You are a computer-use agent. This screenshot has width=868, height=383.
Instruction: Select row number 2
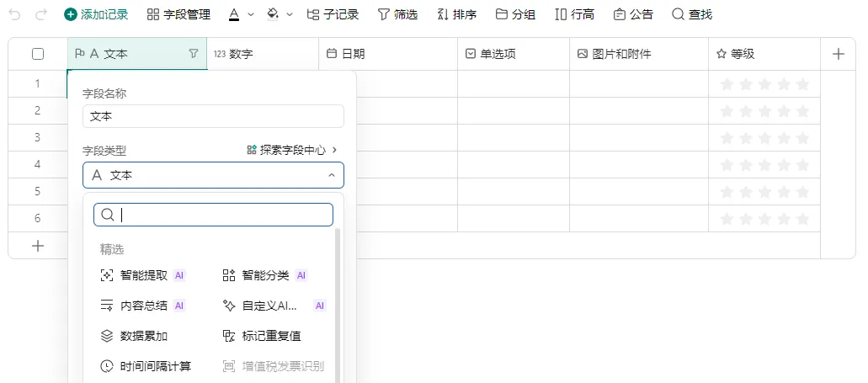[38, 111]
